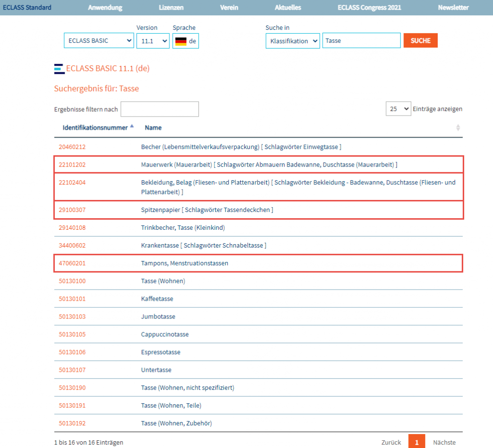The height and width of the screenshot is (448, 493).
Task: Open the Klassifikation search scope dropdown
Action: click(293, 41)
